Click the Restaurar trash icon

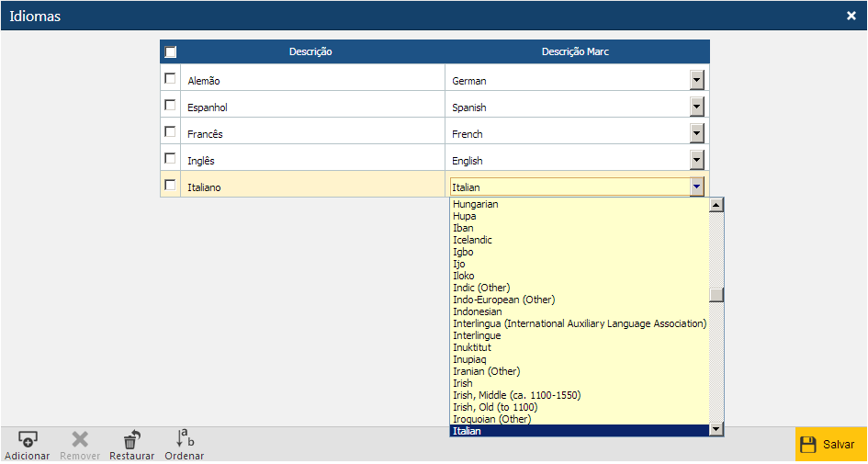(x=131, y=440)
